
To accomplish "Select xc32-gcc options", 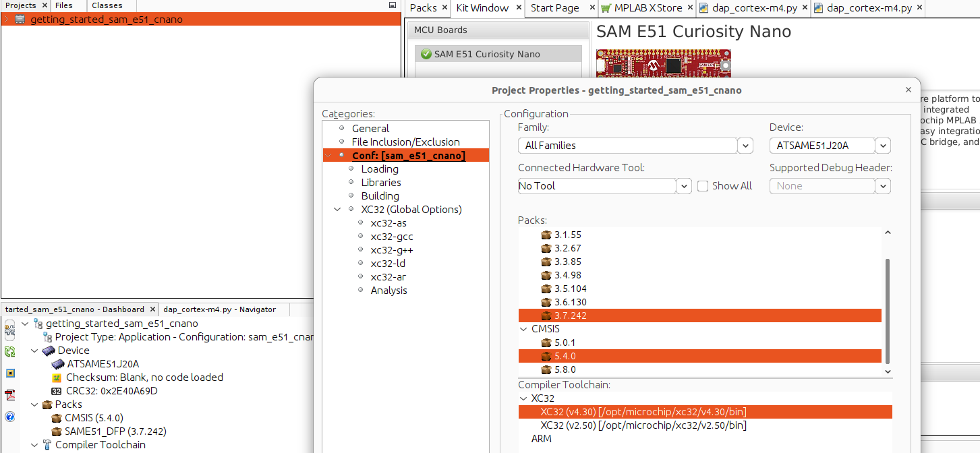I will click(x=392, y=237).
